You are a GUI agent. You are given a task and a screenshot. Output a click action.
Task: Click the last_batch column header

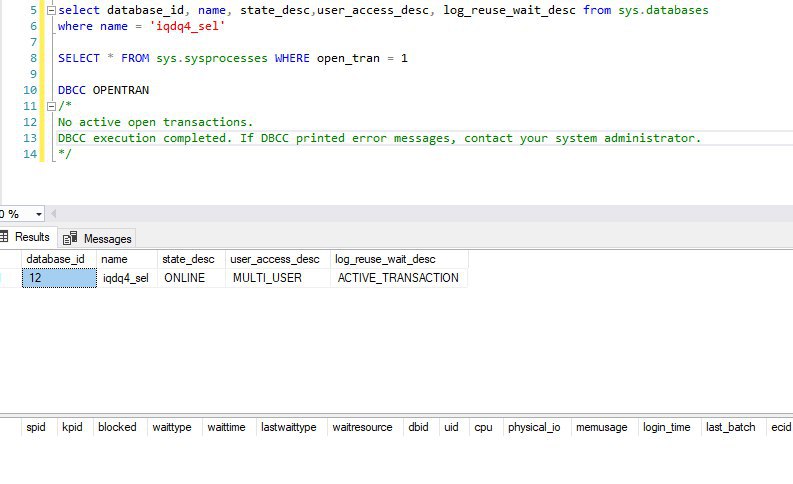[x=733, y=427]
